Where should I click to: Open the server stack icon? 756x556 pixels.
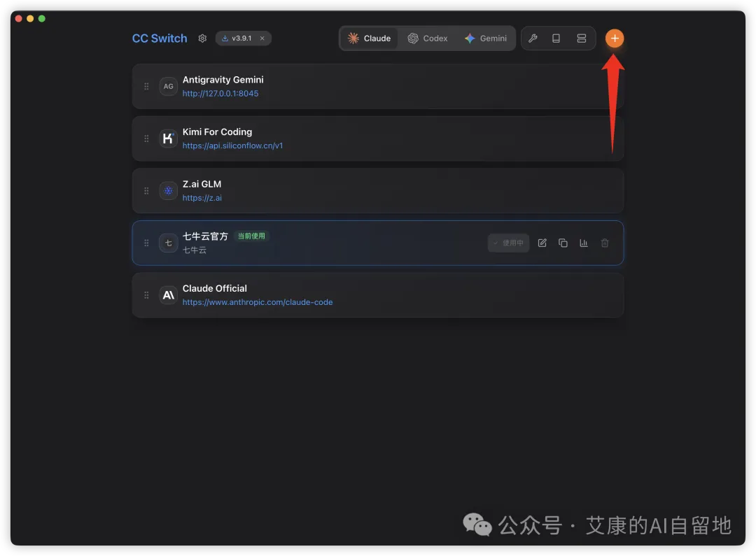[582, 38]
